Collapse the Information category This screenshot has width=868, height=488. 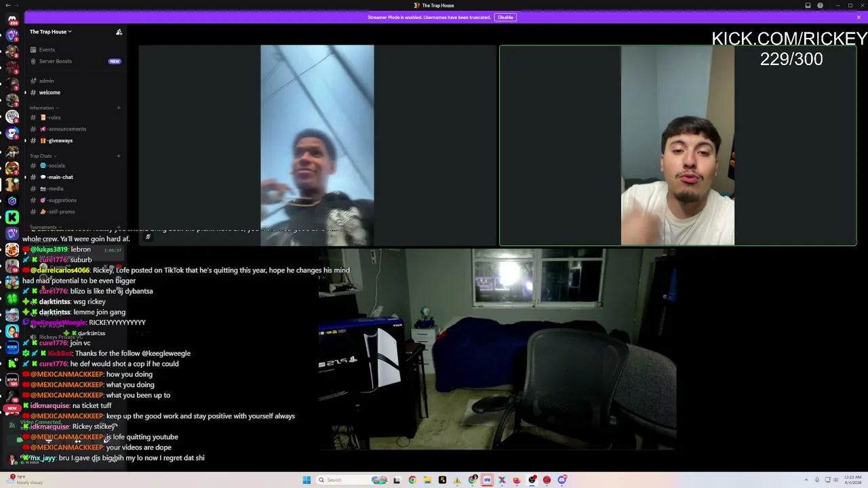coord(43,108)
